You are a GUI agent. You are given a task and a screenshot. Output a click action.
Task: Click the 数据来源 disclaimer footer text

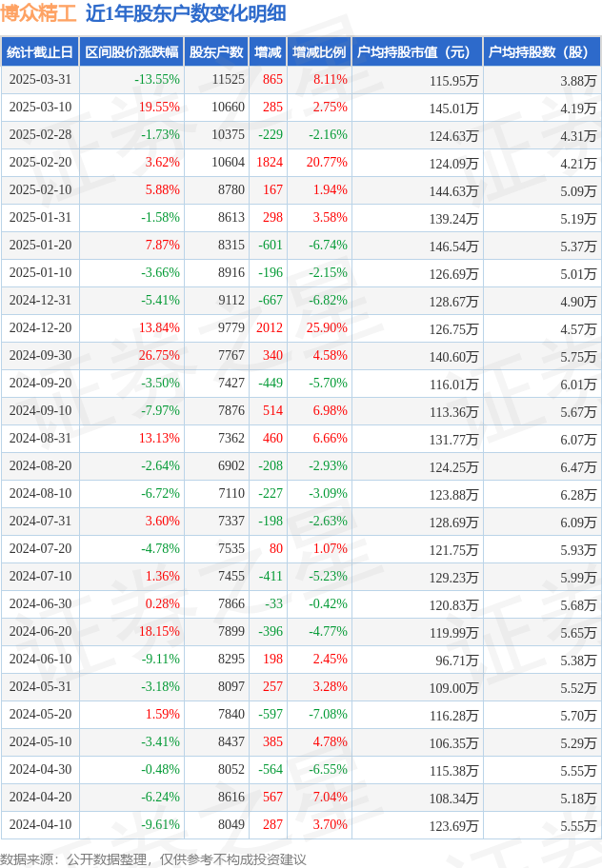pos(153,858)
